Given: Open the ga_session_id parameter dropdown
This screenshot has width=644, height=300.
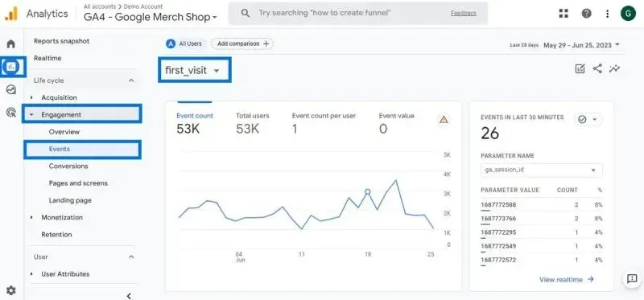Looking at the screenshot, I should tap(541, 170).
